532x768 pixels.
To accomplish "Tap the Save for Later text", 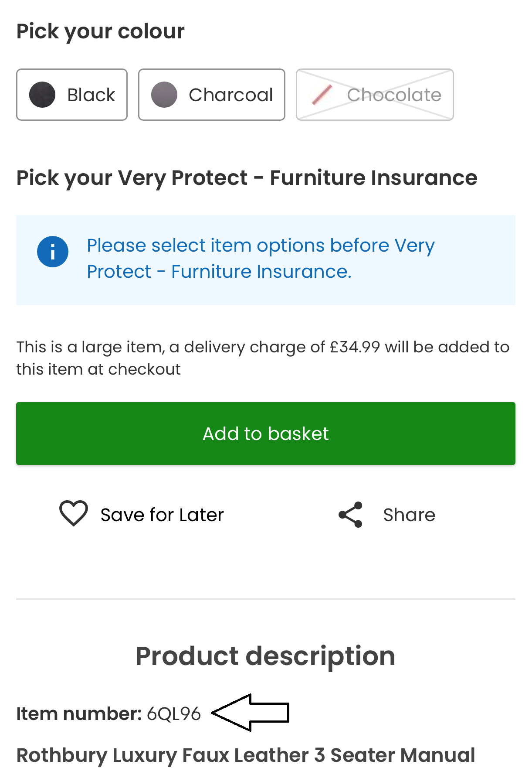I will pos(162,515).
